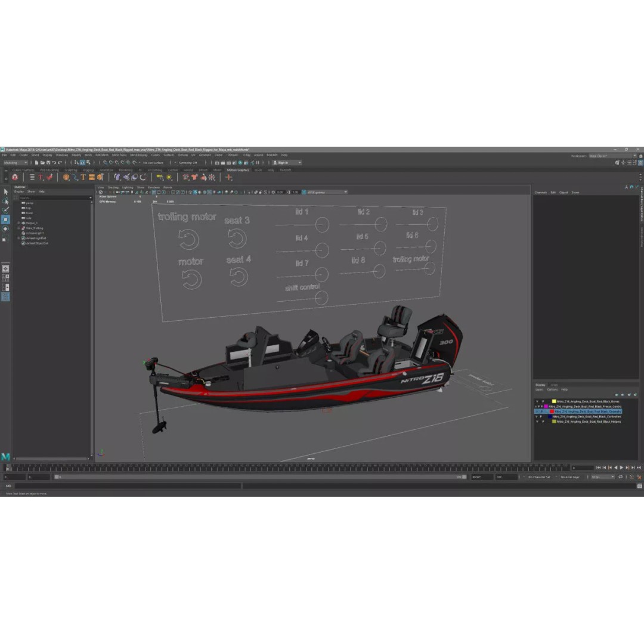The width and height of the screenshot is (644, 644).
Task: Toggle the workspace lock icon
Action: pos(640,156)
